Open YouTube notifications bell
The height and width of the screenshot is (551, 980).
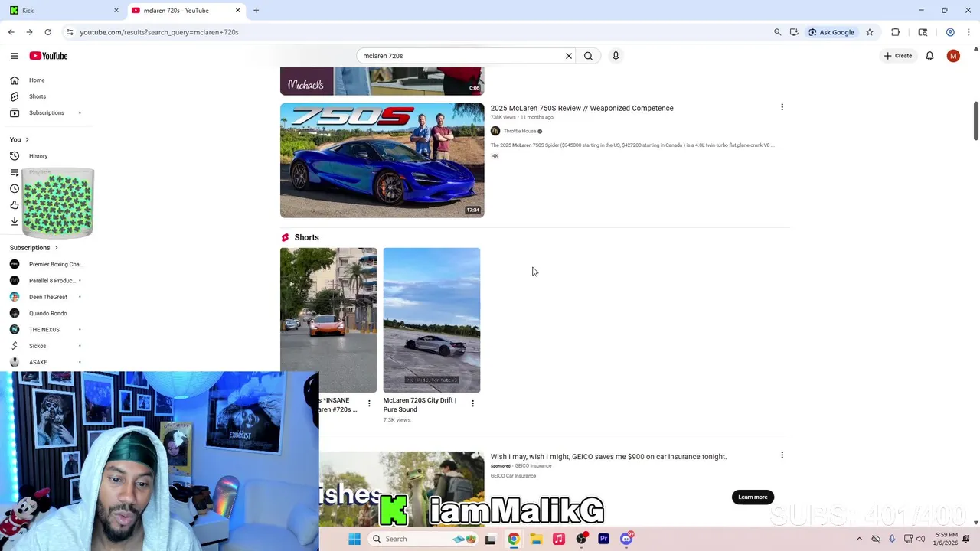pyautogui.click(x=929, y=56)
